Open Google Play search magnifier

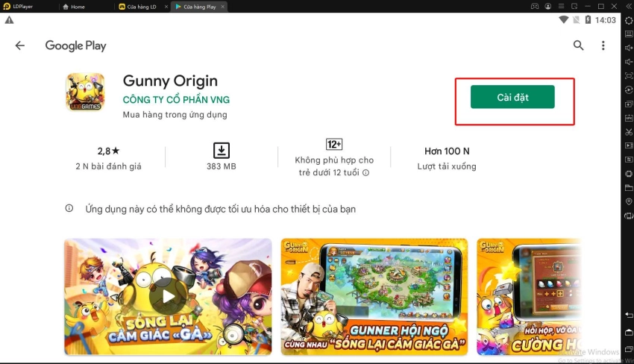[578, 45]
